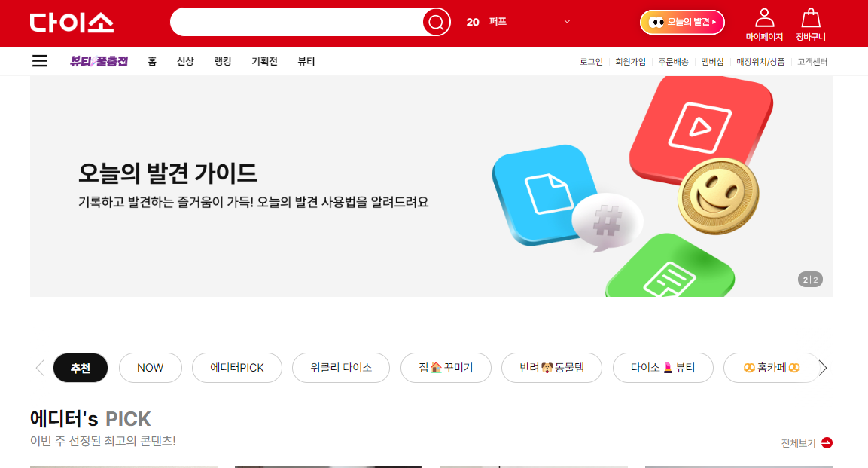The width and height of the screenshot is (868, 468).
Task: Open the 마이페이지 account icon
Action: click(x=764, y=21)
